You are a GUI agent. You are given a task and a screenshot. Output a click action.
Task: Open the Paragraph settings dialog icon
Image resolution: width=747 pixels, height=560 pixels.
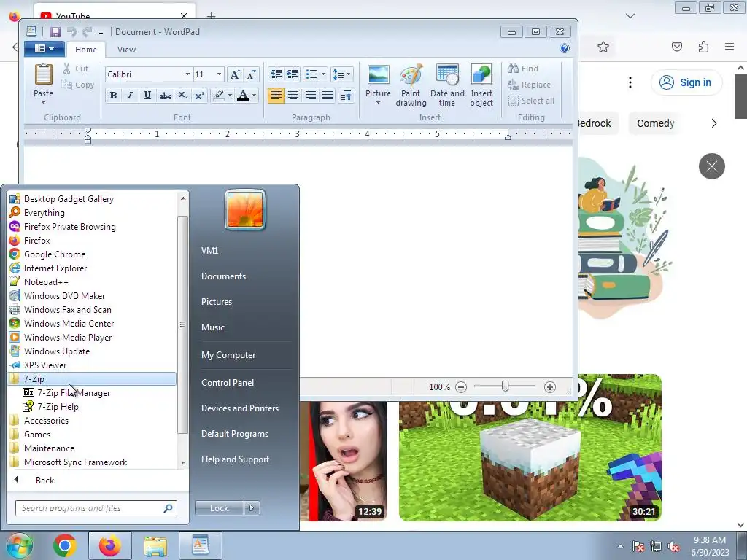(346, 96)
